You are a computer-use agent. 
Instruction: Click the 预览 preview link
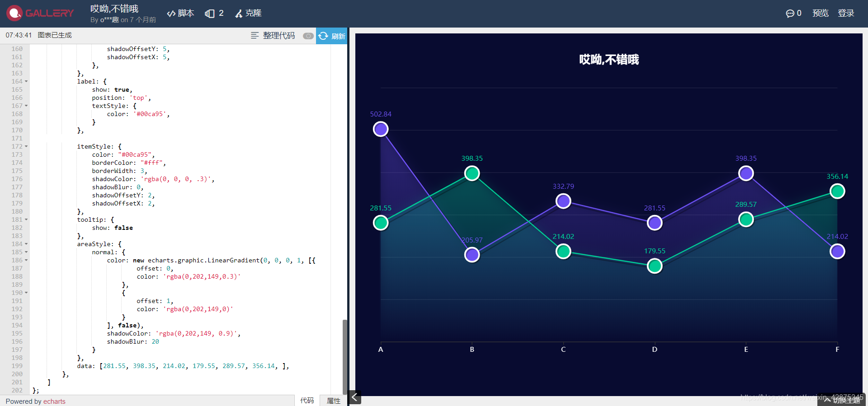tap(821, 13)
